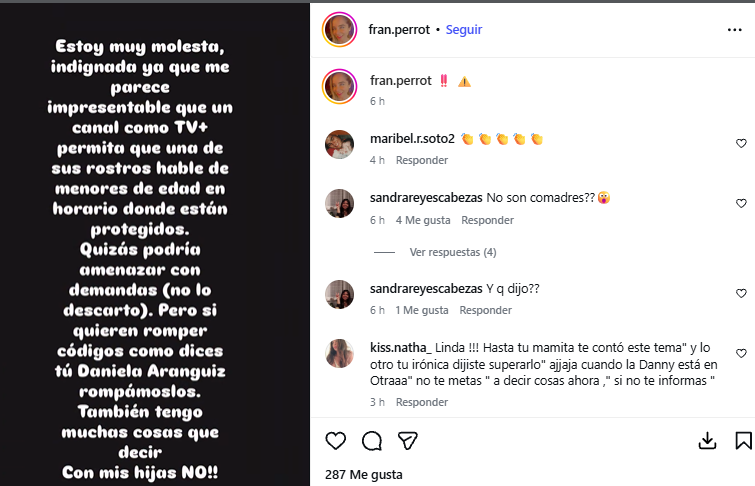Open the 287 Me gusta likes list
The image size is (755, 486).
364,474
